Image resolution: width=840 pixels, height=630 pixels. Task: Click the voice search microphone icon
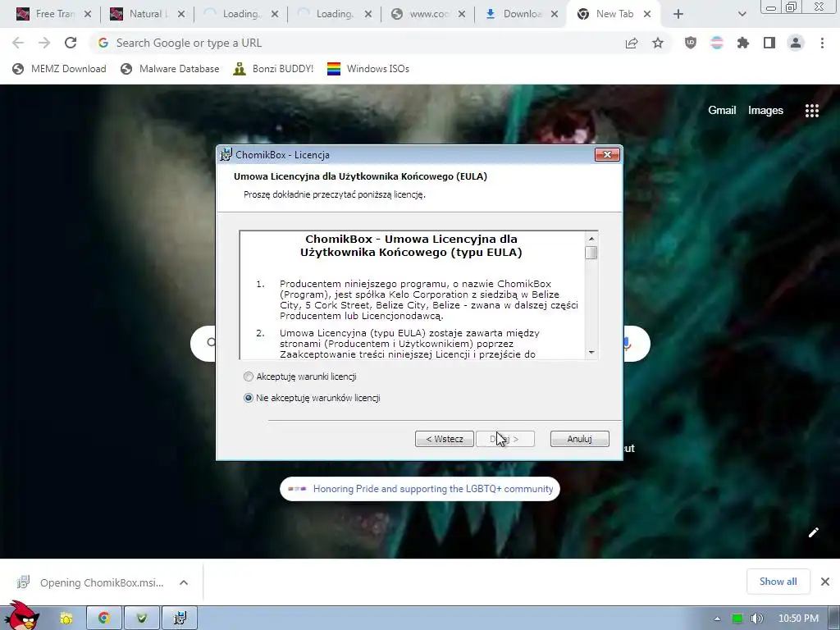[628, 344]
